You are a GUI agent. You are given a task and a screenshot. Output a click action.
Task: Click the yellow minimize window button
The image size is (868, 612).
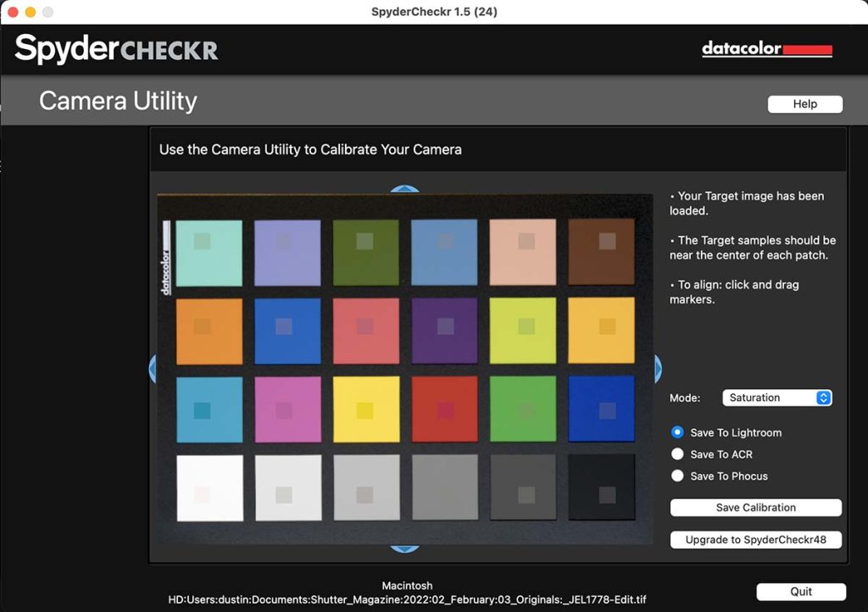point(31,12)
